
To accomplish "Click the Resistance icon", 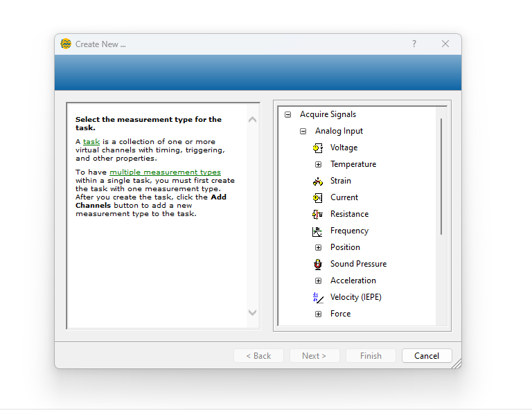I will [317, 214].
